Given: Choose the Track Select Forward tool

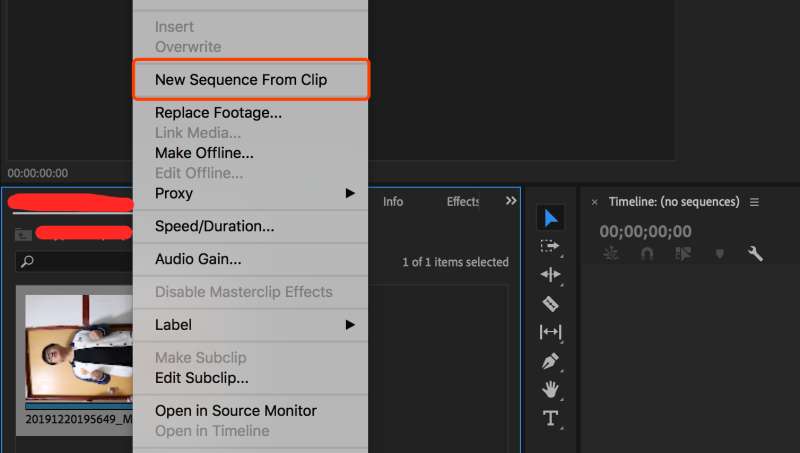Looking at the screenshot, I should tap(551, 246).
